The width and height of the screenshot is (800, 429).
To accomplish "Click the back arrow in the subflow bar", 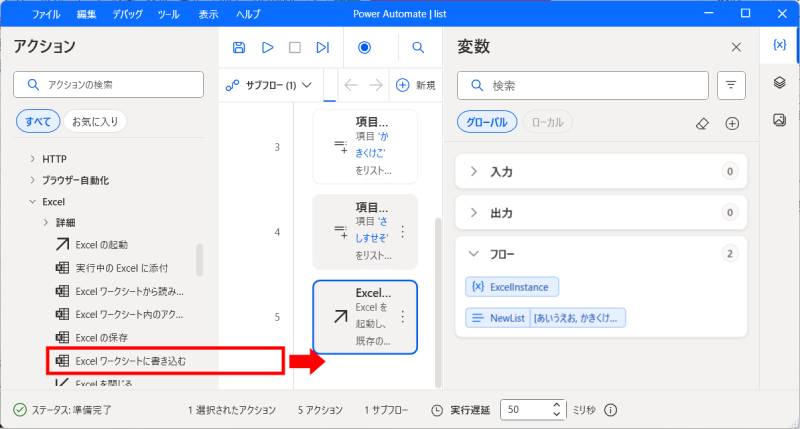I will pos(351,85).
